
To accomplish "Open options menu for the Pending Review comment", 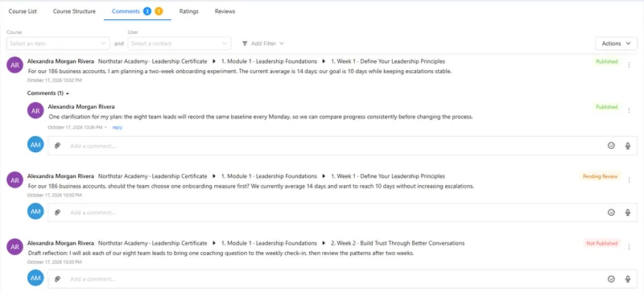I will (630, 180).
